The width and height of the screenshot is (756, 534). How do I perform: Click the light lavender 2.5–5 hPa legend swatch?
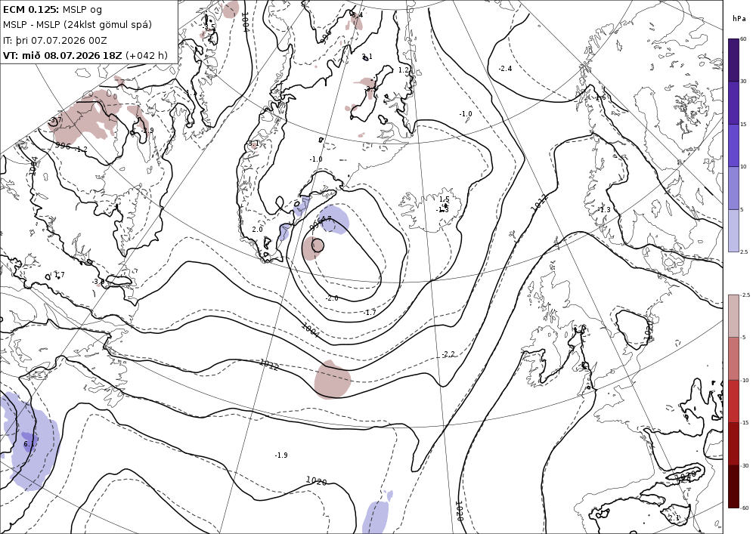(733, 230)
